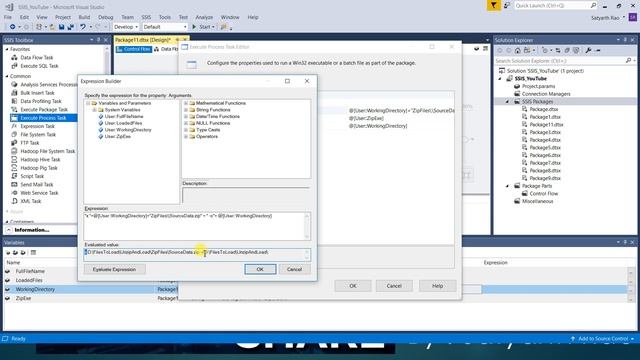Click Help in Execute Process Task Editor
The image size is (640, 360).
pos(437,286)
